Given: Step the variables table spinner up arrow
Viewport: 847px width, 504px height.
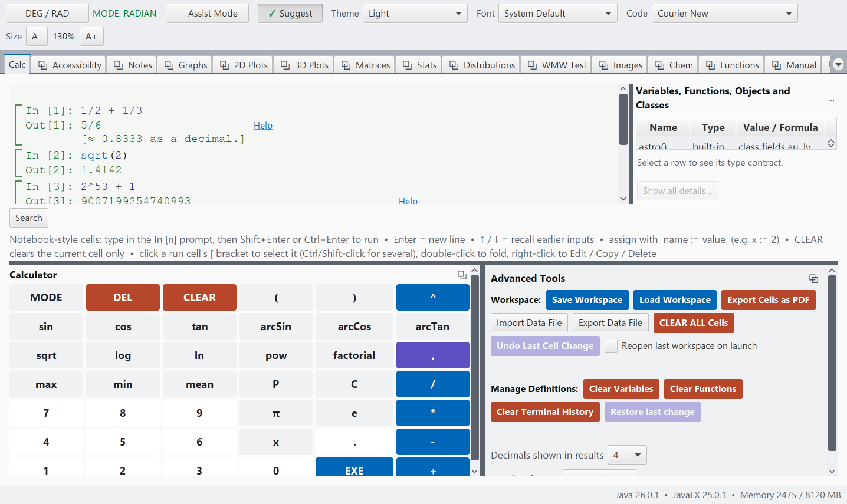Looking at the screenshot, I should [831, 141].
